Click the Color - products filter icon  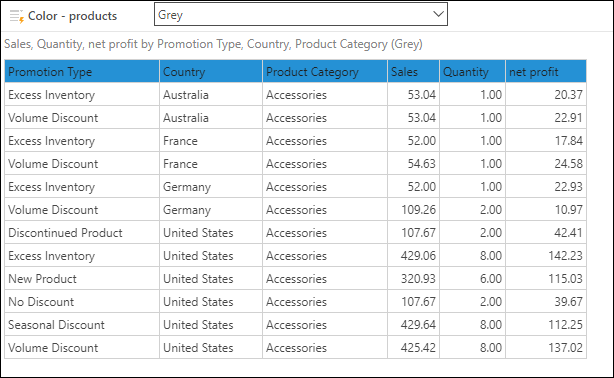point(16,16)
